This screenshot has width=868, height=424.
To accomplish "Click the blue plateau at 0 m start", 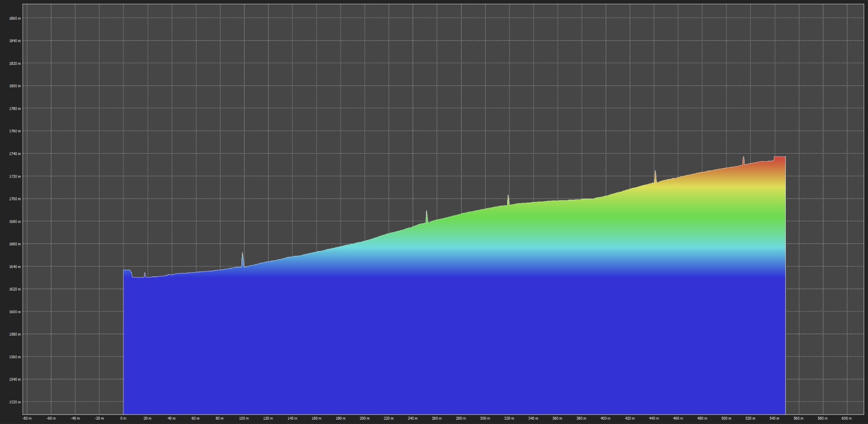I will (x=127, y=273).
